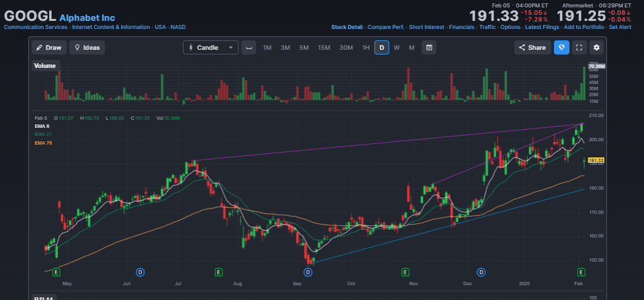Open the Ideas lightbulb button
This screenshot has height=300, width=644.
[87, 48]
